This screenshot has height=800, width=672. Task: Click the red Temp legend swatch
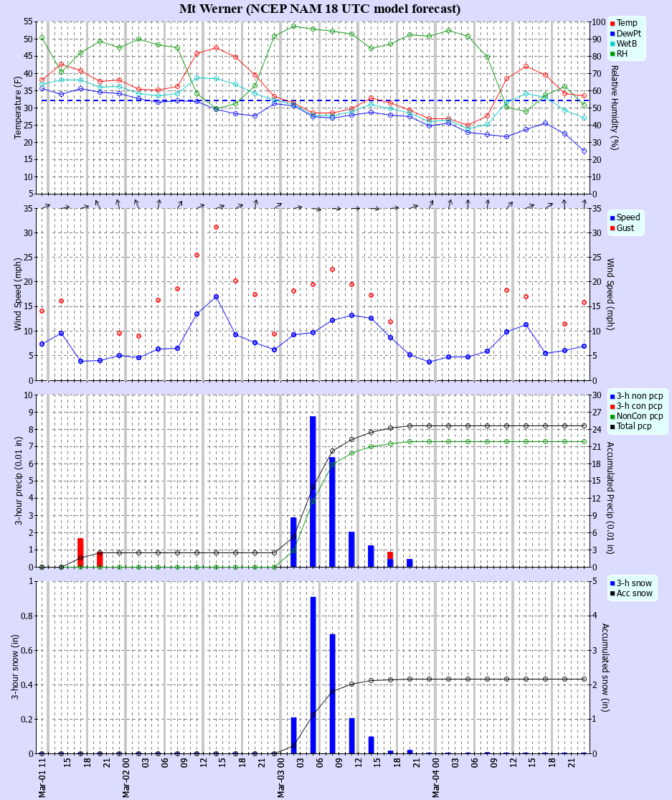(x=612, y=23)
